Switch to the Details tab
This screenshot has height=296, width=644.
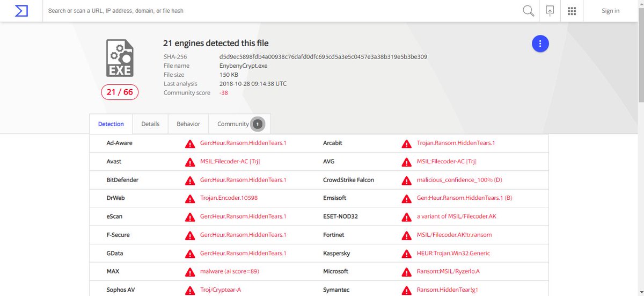pyautogui.click(x=150, y=124)
